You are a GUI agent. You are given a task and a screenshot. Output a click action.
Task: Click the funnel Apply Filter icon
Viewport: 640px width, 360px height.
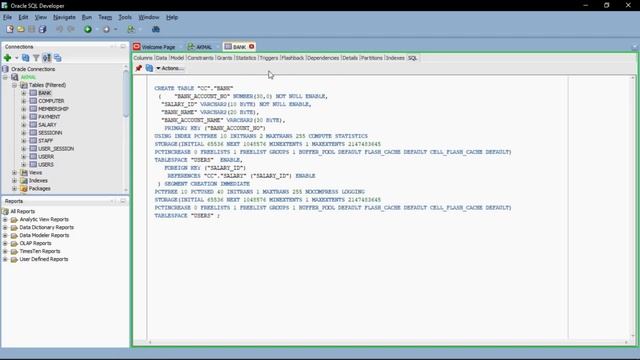click(x=36, y=58)
